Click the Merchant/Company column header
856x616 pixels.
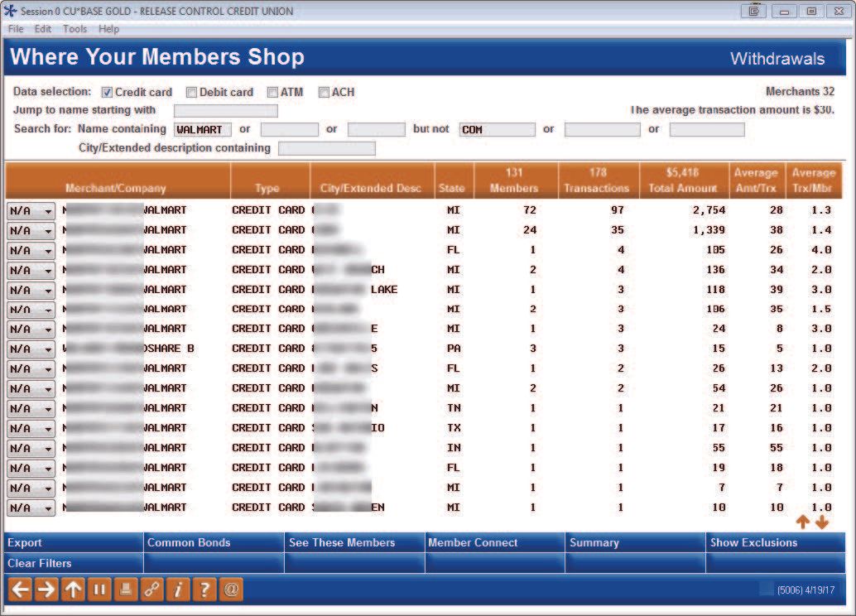coord(118,180)
